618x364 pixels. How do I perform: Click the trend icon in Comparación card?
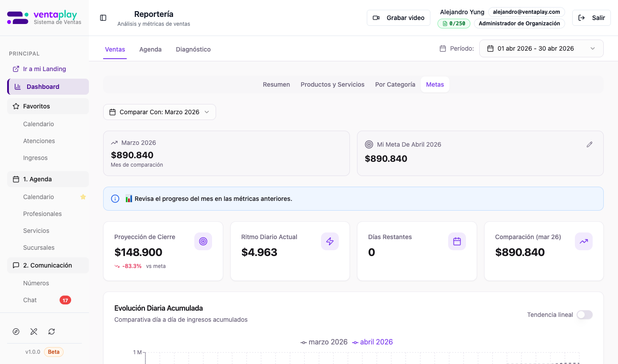click(584, 241)
